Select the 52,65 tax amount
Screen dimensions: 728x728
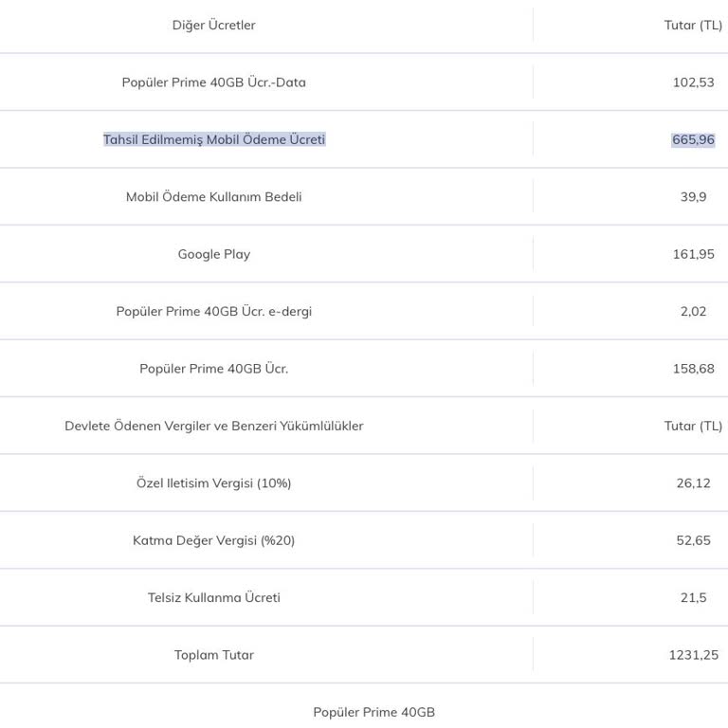point(693,540)
